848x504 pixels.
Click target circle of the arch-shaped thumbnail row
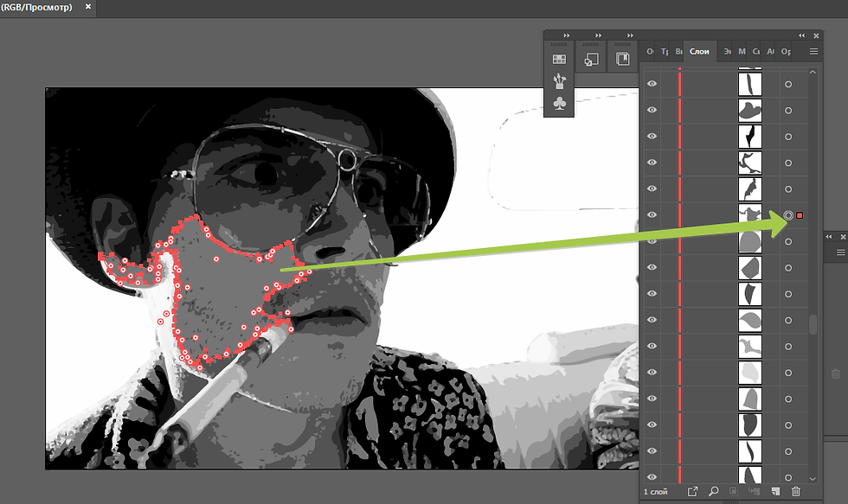788,399
